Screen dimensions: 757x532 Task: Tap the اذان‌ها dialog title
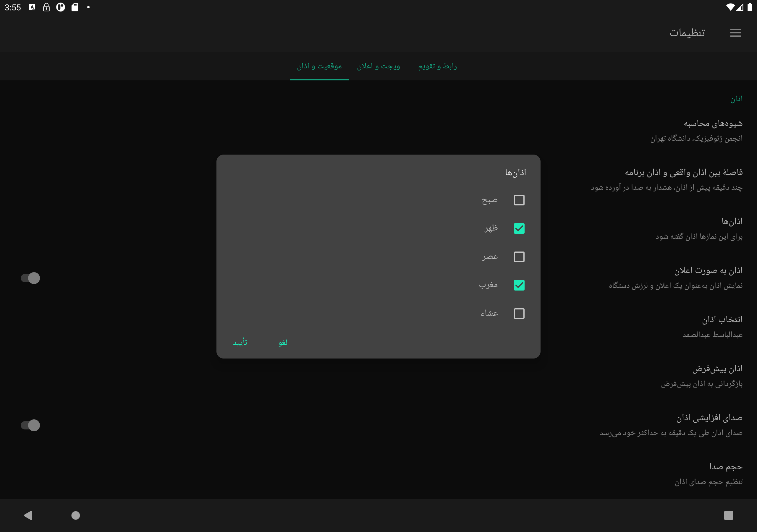click(x=516, y=172)
